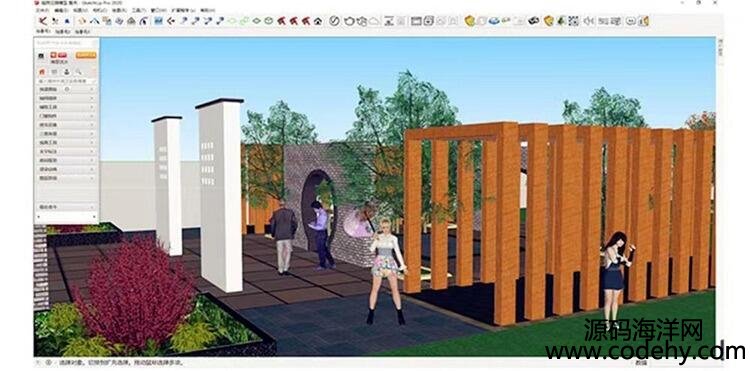750x371 pixels.
Task: Click the black house icon in top toolbar
Action: [x=318, y=21]
